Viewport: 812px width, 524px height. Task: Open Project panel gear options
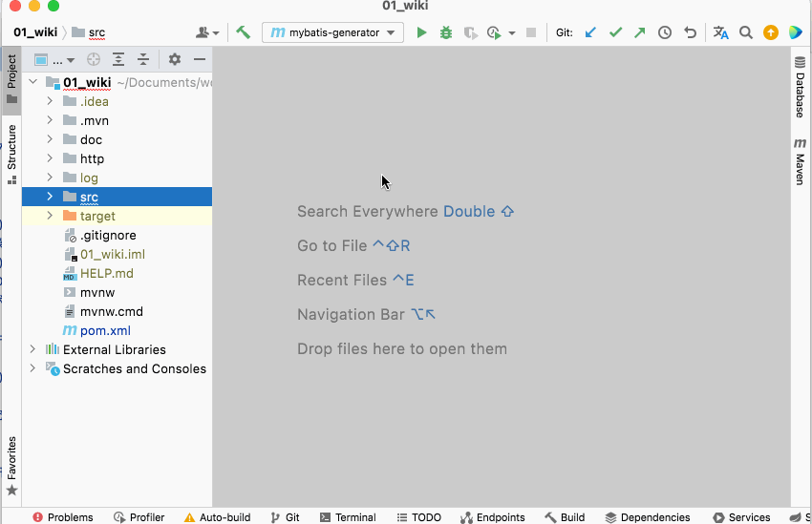[x=175, y=59]
